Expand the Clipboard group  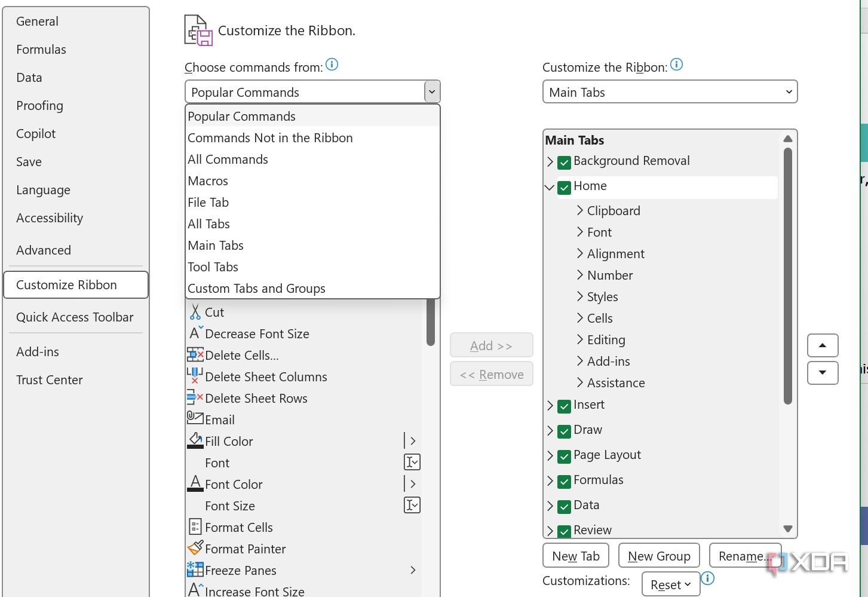click(579, 210)
